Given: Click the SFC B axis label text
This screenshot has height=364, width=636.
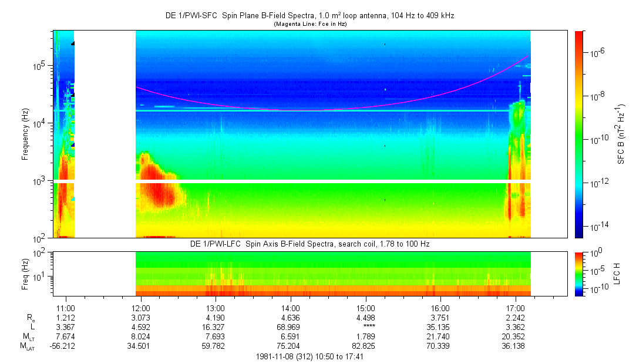Looking at the screenshot, I should click(621, 134).
